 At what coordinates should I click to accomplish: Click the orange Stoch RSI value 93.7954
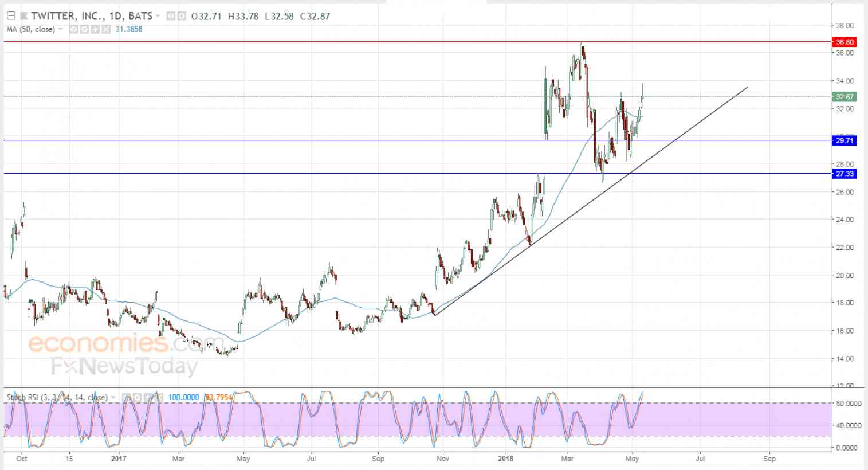click(x=218, y=397)
